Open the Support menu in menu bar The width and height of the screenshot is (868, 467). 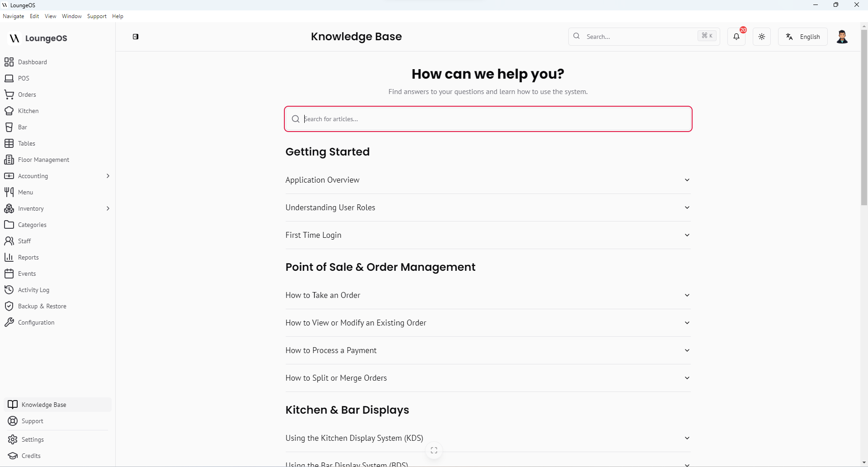[x=97, y=16]
